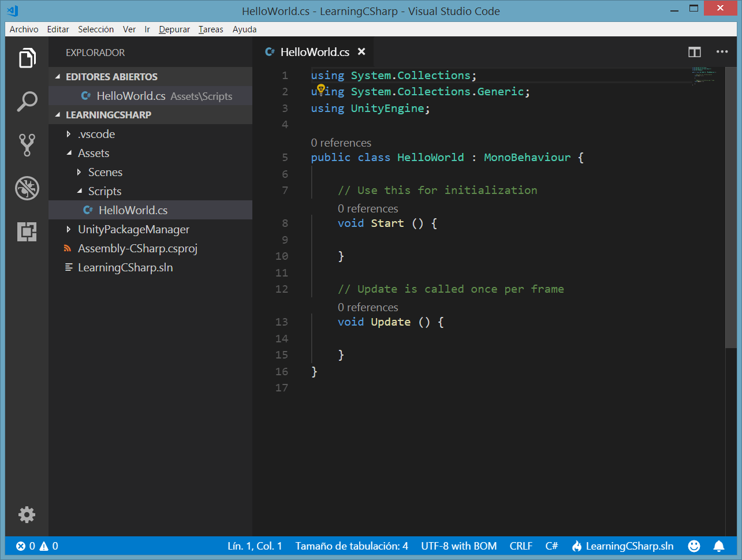
Task: Click the LearningCSharp.sln project status
Action: click(x=622, y=546)
